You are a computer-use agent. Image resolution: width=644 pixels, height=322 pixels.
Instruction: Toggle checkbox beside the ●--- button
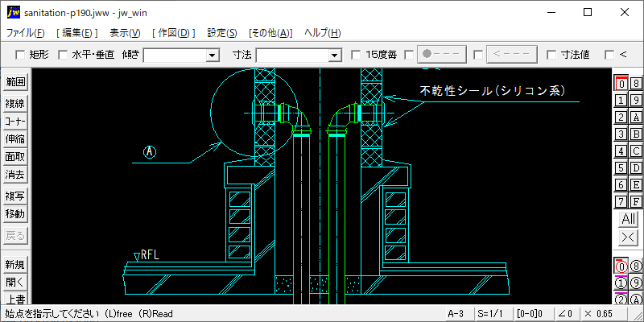(409, 55)
